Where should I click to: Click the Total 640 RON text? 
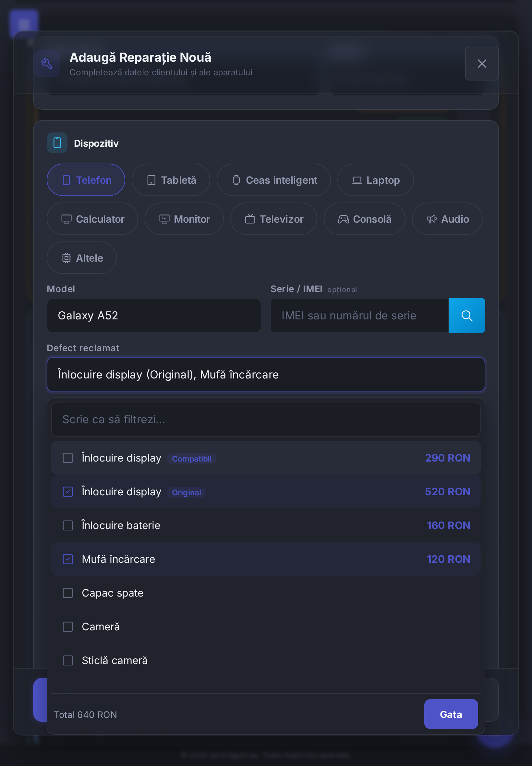pos(85,715)
